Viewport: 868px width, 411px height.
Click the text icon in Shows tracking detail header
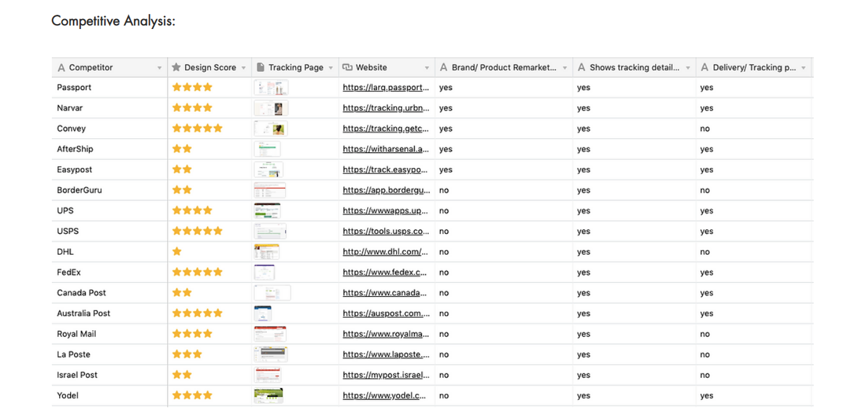point(582,67)
